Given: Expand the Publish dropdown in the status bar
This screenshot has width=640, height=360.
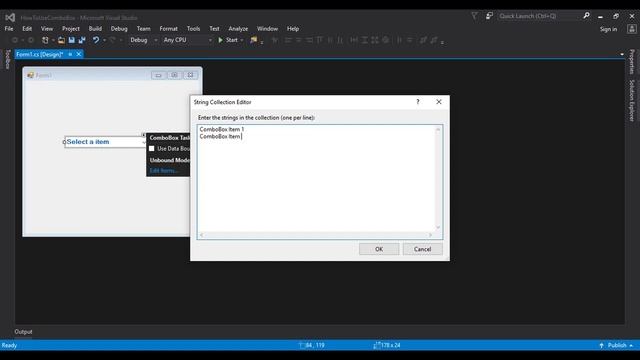Looking at the screenshot, I should coord(631,345).
